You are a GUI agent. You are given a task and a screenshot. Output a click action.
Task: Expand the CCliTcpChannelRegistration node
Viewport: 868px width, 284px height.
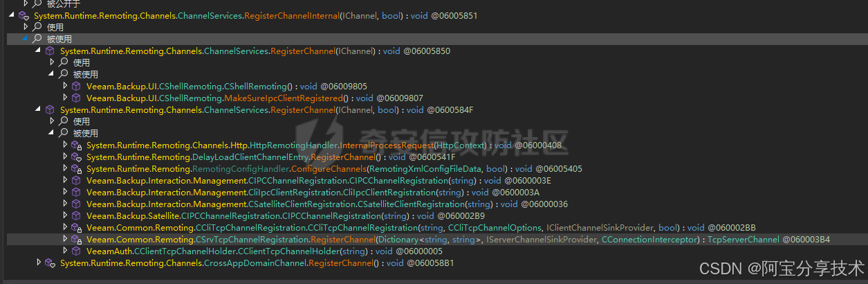[x=65, y=227]
